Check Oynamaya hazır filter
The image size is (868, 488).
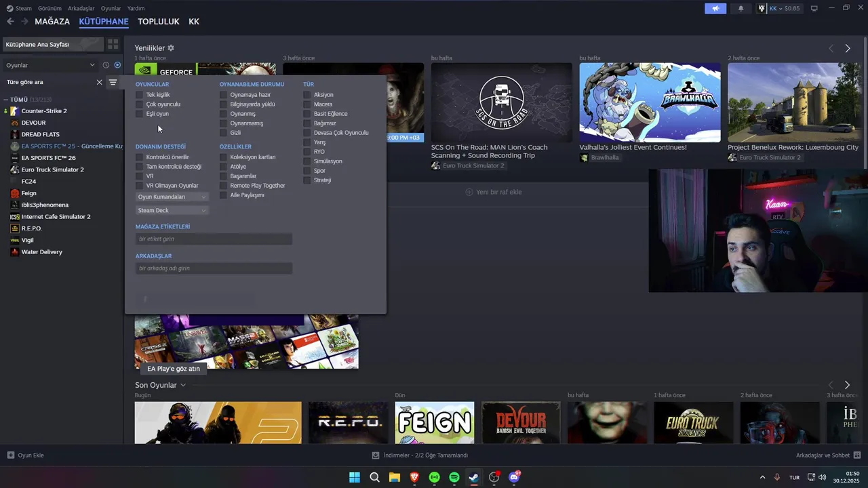[x=223, y=95]
